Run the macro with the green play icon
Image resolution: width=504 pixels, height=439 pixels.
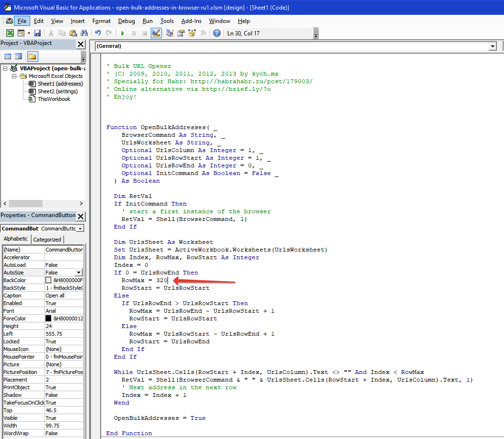[x=123, y=33]
